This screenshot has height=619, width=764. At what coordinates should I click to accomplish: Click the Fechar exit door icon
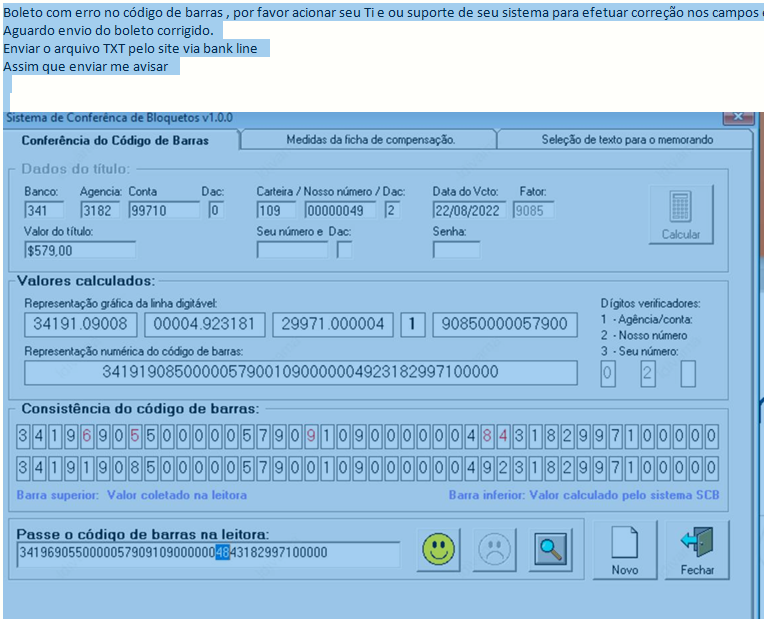pyautogui.click(x=697, y=550)
